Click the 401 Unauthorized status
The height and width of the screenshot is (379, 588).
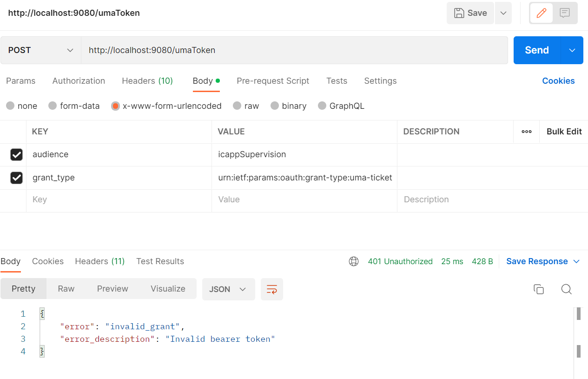[400, 261]
